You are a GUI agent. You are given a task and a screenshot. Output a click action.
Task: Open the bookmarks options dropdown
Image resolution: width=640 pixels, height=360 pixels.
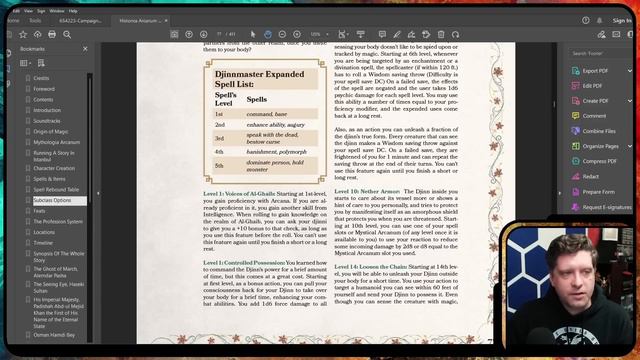25,63
